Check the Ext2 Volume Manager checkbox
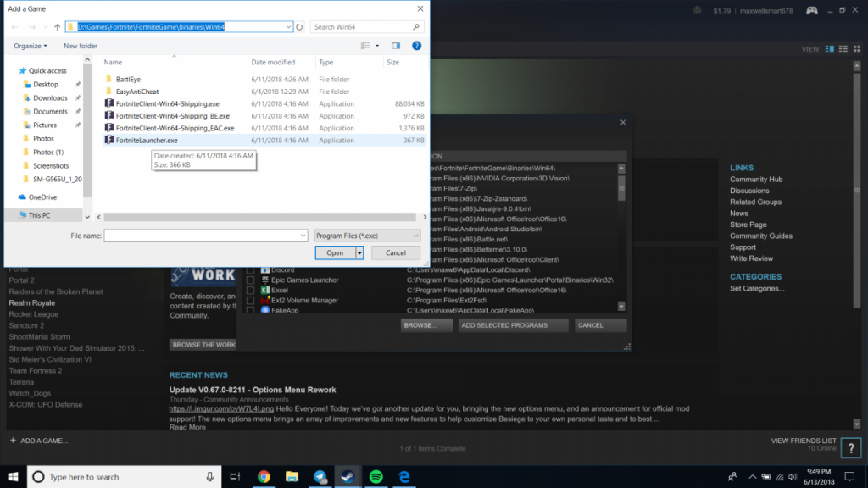Viewport: 868px width, 488px height. click(x=250, y=301)
